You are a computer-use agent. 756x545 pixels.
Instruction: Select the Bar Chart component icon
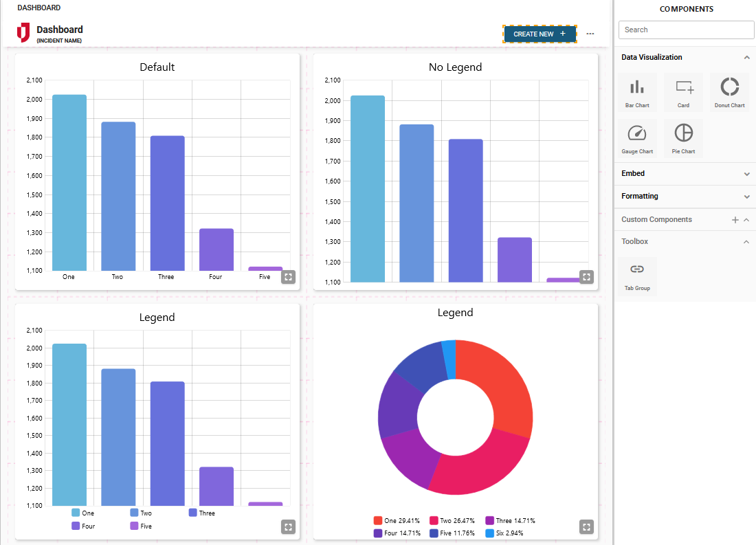637,92
